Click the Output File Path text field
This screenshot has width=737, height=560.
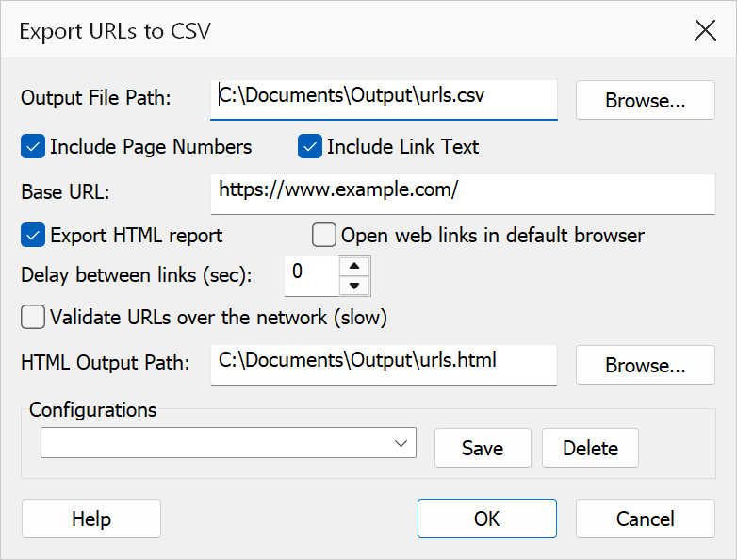point(384,100)
